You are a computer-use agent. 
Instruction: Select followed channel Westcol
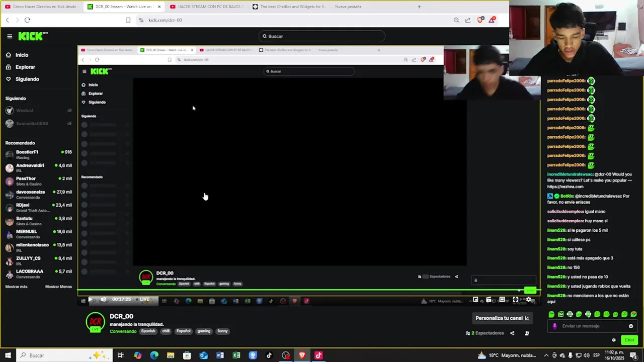38,111
